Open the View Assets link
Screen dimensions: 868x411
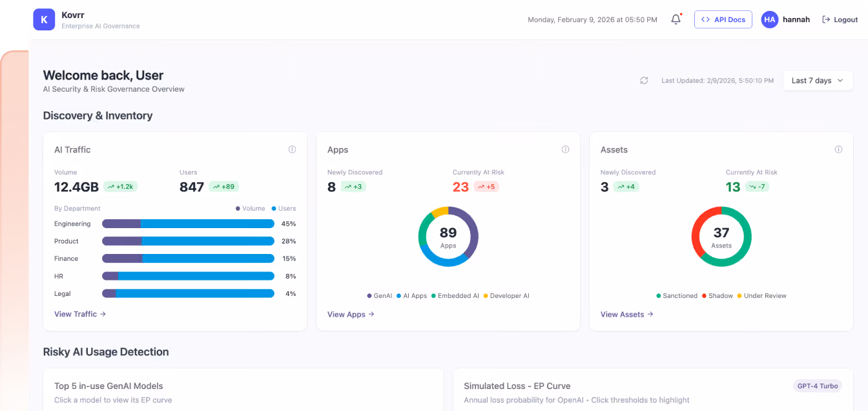(627, 314)
